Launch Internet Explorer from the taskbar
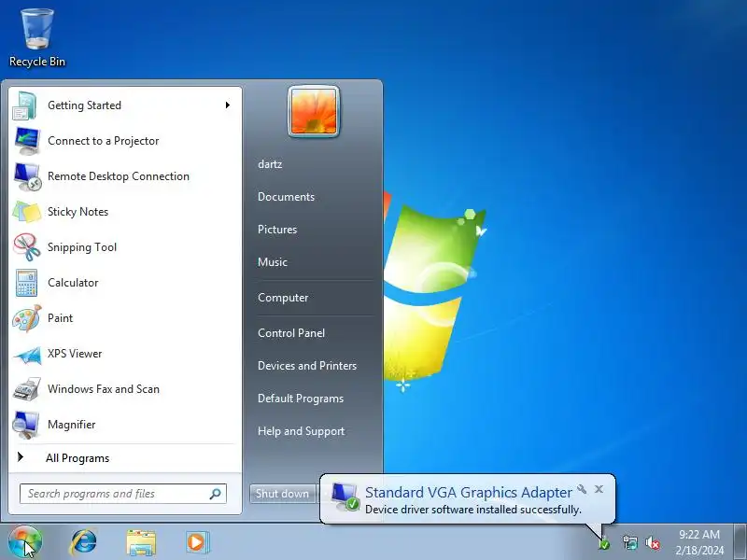This screenshot has height=560, width=747. 84,542
